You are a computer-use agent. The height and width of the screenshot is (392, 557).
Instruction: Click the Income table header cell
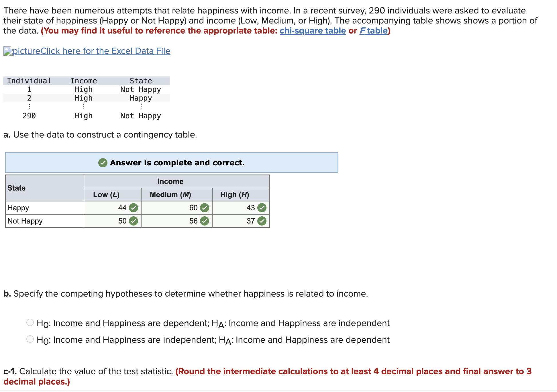pyautogui.click(x=170, y=181)
